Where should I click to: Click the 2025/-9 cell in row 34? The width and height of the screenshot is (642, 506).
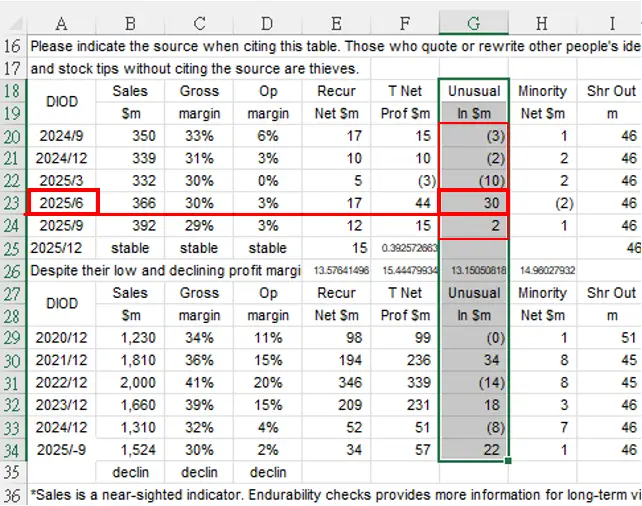coord(62,449)
